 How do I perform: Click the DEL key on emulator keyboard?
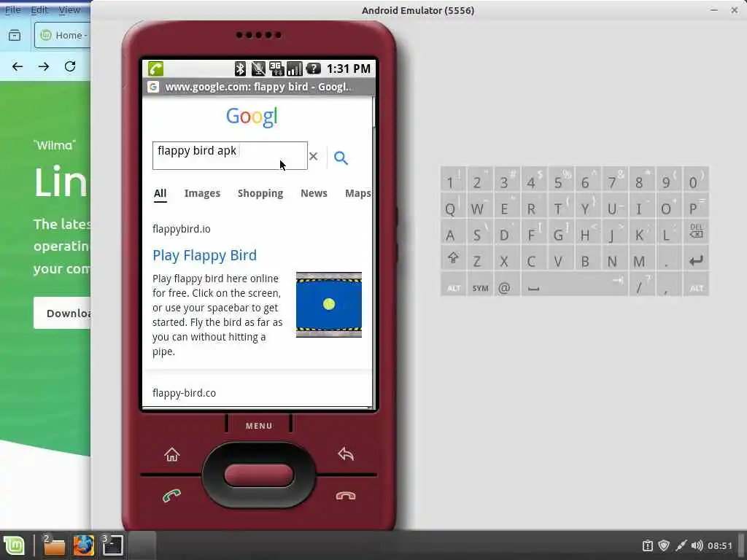[x=696, y=233]
